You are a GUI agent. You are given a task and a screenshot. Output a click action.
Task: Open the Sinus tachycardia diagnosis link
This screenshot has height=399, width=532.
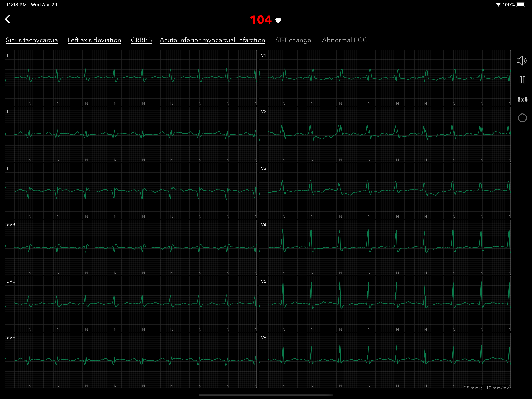click(32, 40)
